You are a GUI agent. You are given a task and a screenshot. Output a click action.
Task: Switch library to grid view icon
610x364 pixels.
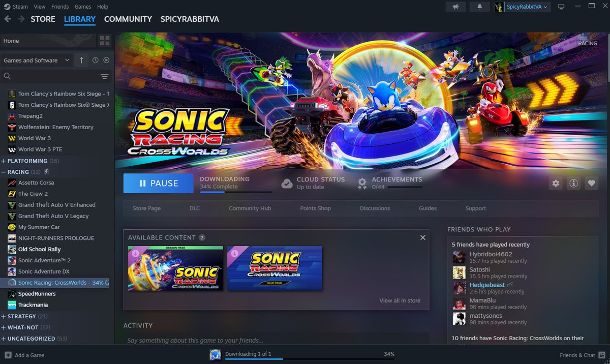point(105,41)
